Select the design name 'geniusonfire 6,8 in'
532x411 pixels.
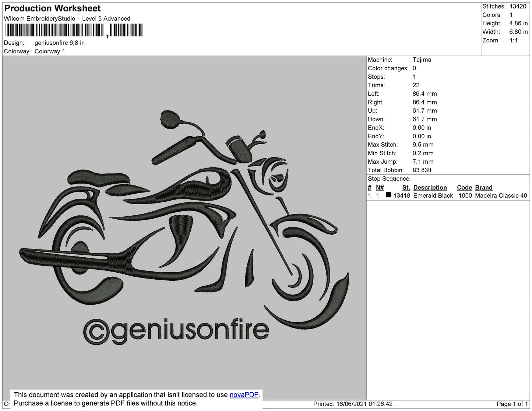(60, 43)
